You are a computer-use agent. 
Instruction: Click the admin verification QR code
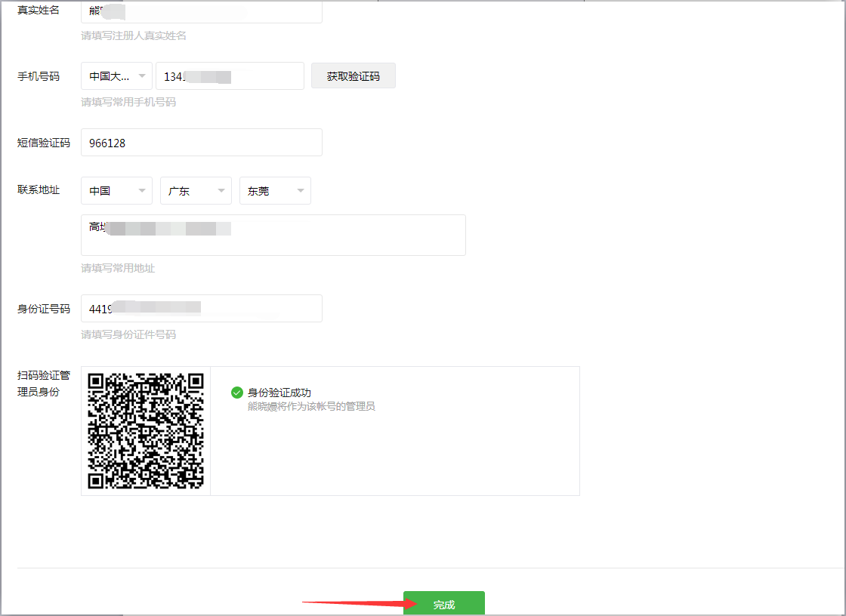(146, 431)
